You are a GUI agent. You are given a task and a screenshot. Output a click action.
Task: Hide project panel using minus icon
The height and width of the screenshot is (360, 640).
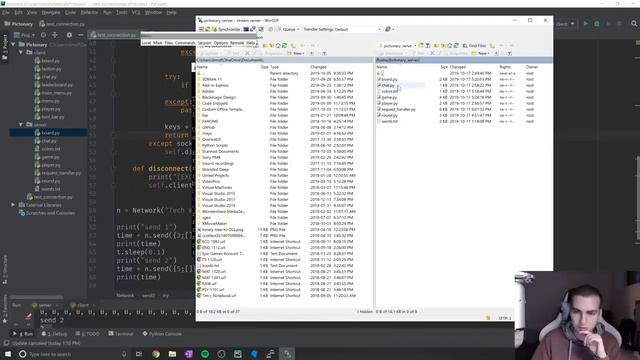80,35
